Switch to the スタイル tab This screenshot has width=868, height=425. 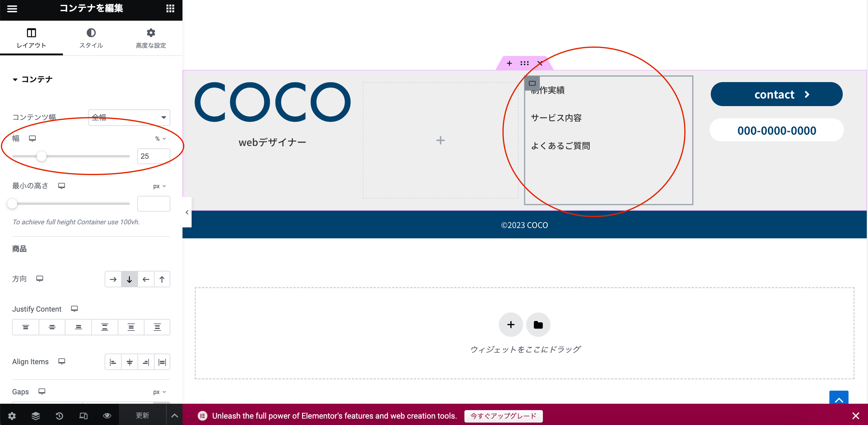click(x=91, y=38)
